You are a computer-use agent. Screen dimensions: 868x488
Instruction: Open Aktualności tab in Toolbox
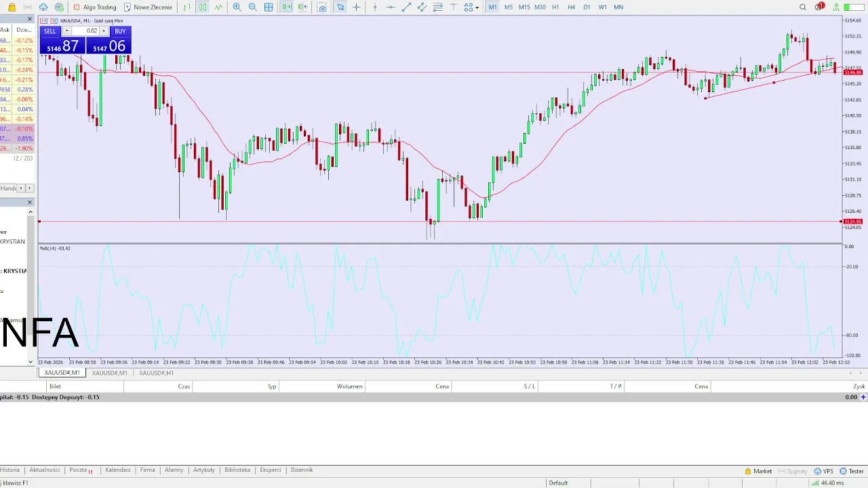pyautogui.click(x=44, y=470)
